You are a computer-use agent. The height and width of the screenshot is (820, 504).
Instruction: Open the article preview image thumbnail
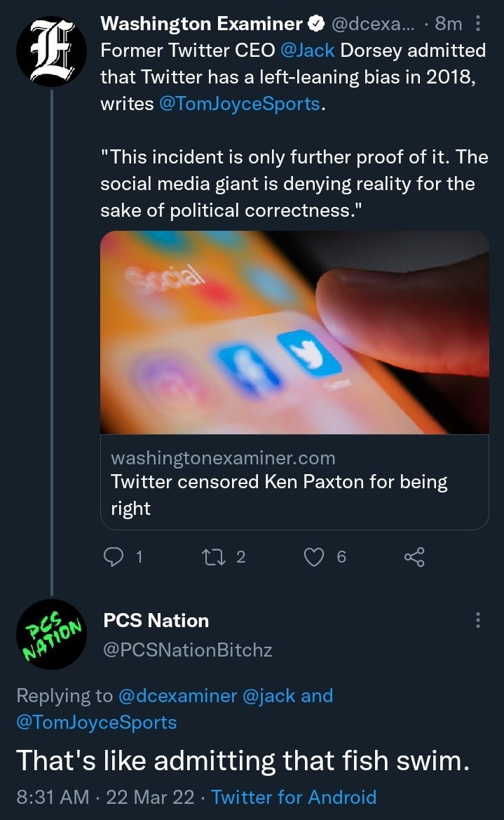coord(294,332)
